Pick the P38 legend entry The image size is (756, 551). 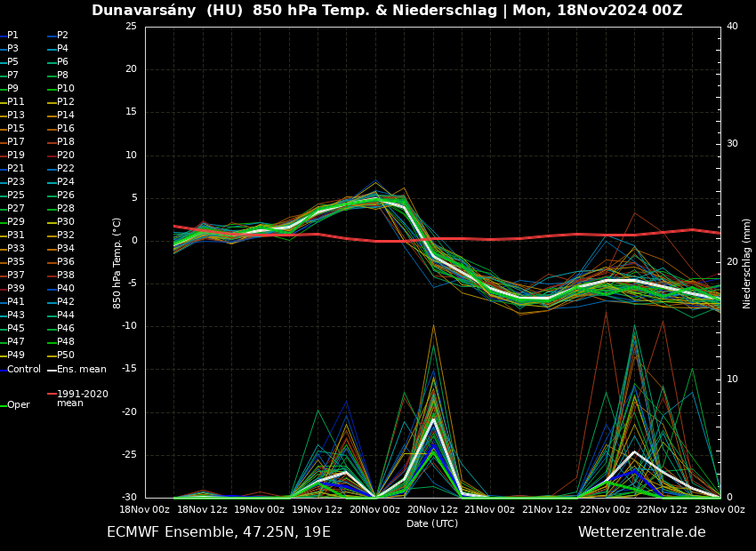point(66,275)
